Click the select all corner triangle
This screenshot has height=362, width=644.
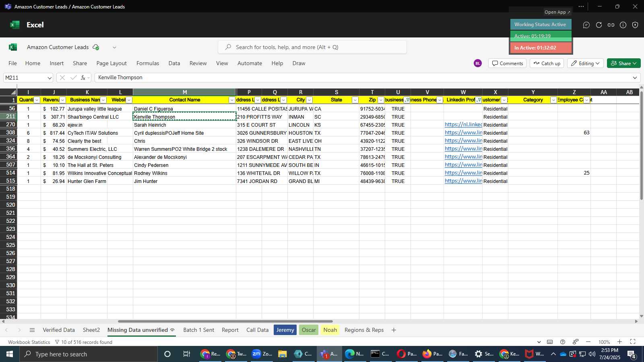pos(13,93)
